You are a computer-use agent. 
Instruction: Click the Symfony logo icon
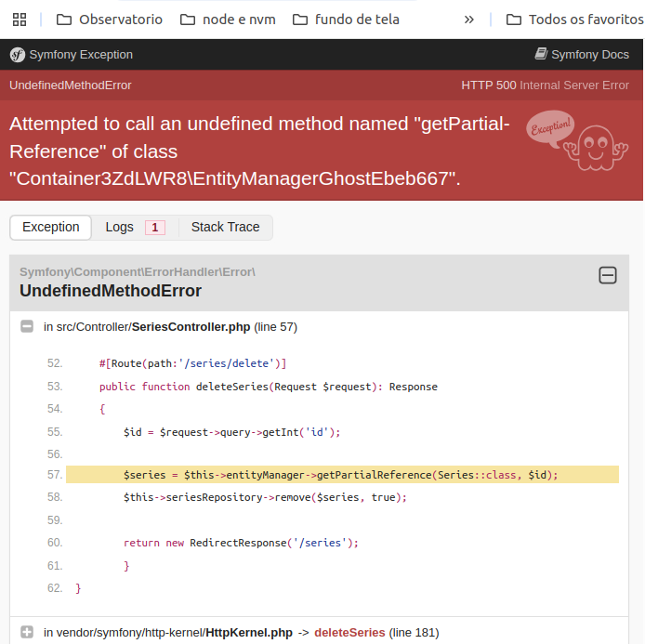pos(18,55)
